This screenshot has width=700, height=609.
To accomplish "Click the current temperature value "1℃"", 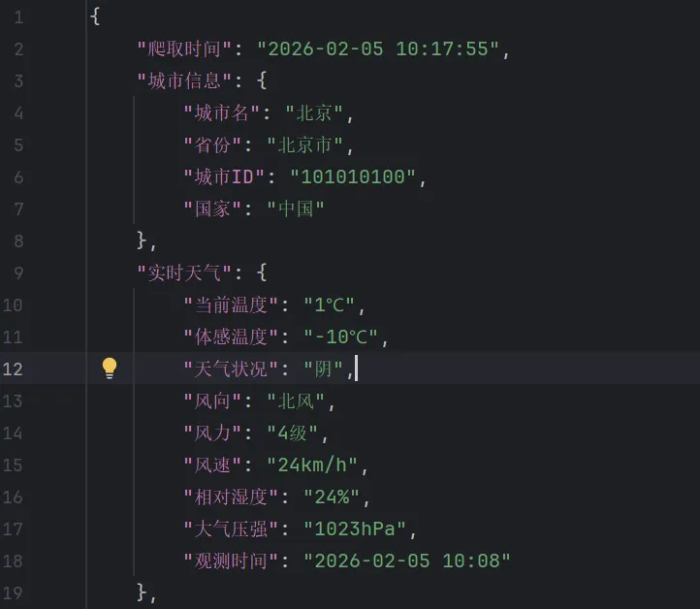I will tap(330, 305).
